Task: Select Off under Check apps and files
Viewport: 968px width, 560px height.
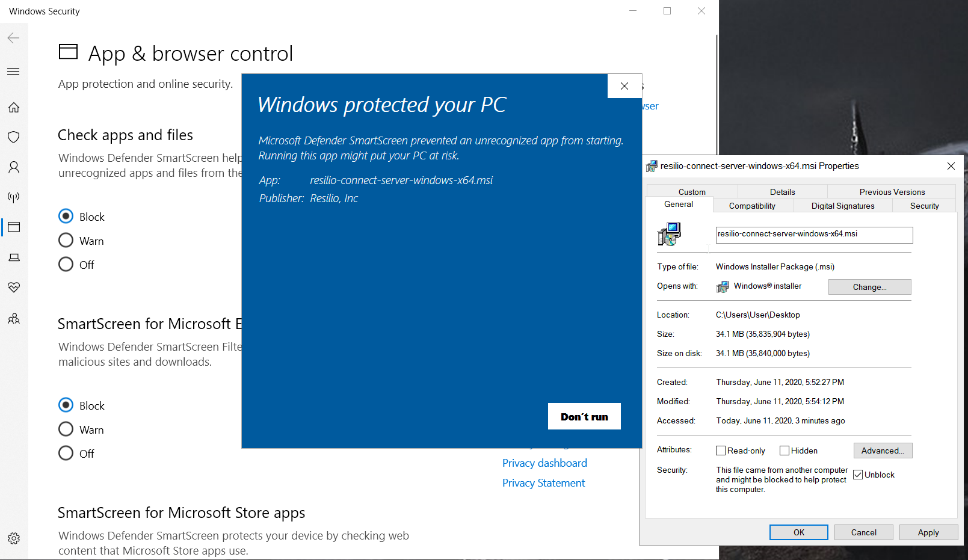Action: [x=66, y=265]
